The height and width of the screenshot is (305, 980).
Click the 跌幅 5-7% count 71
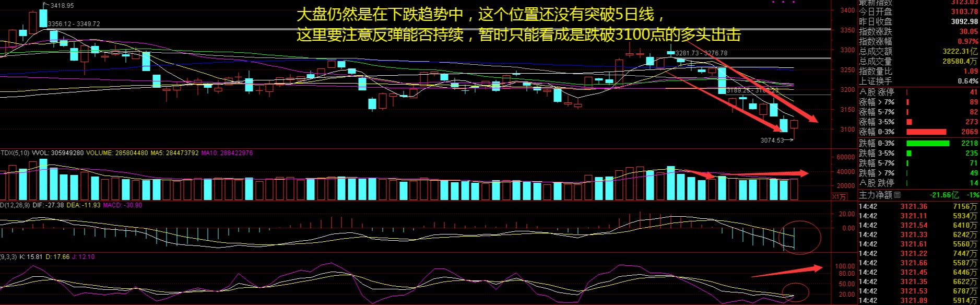tap(974, 163)
